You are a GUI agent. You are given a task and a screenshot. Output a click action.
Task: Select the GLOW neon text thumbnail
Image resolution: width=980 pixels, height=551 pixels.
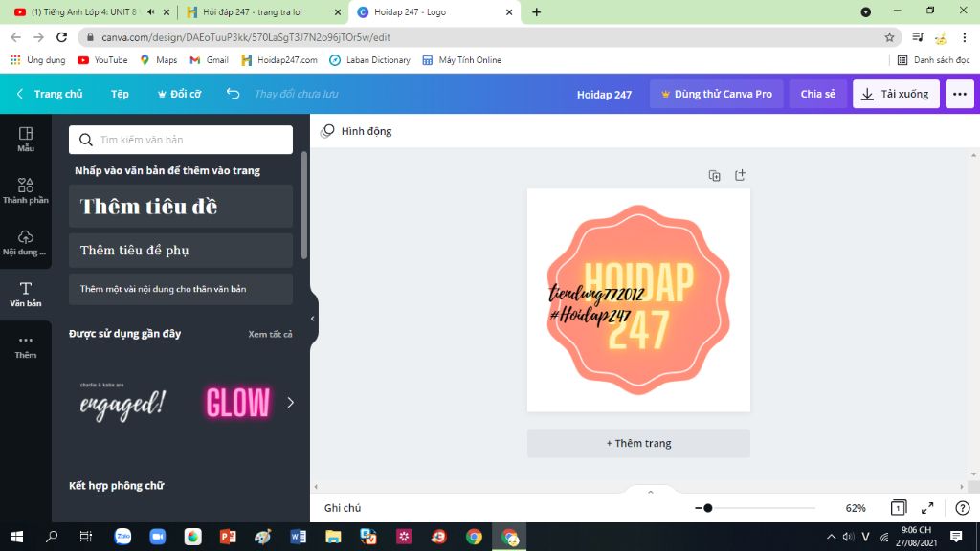click(238, 402)
